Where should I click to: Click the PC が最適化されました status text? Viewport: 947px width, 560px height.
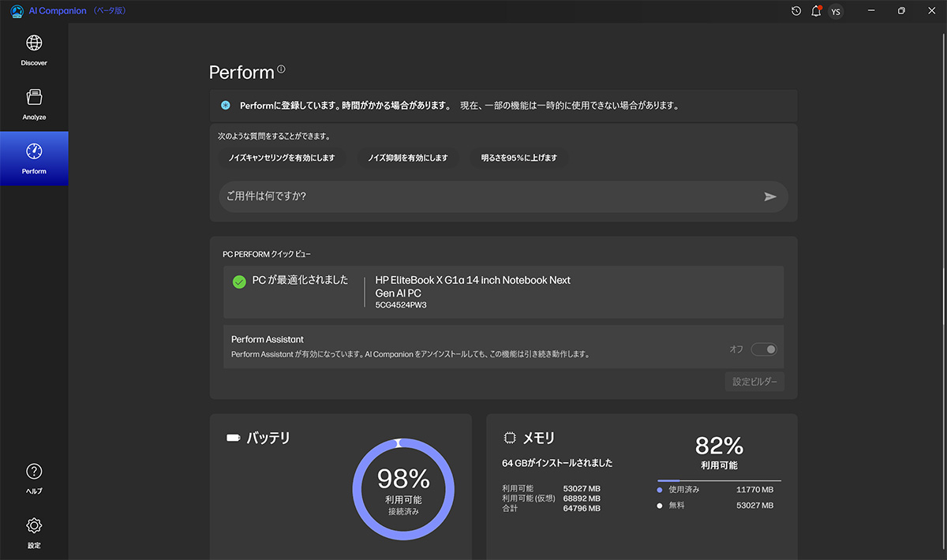pyautogui.click(x=300, y=281)
